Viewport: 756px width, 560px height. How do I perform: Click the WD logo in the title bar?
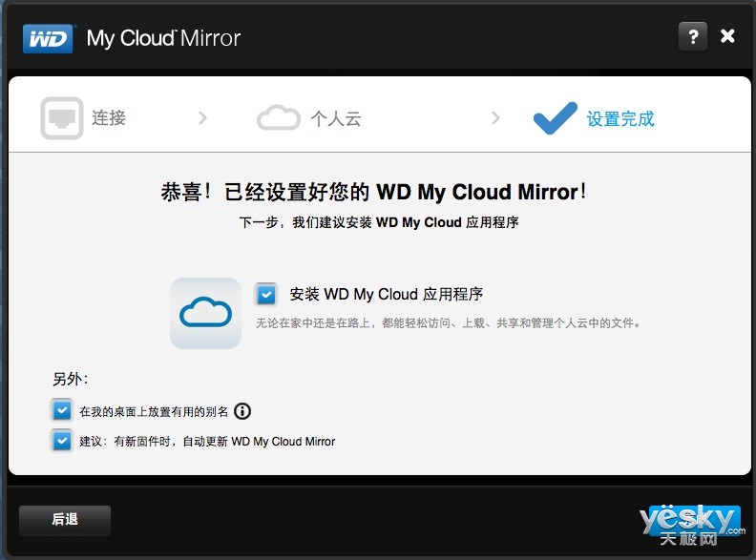[x=48, y=38]
